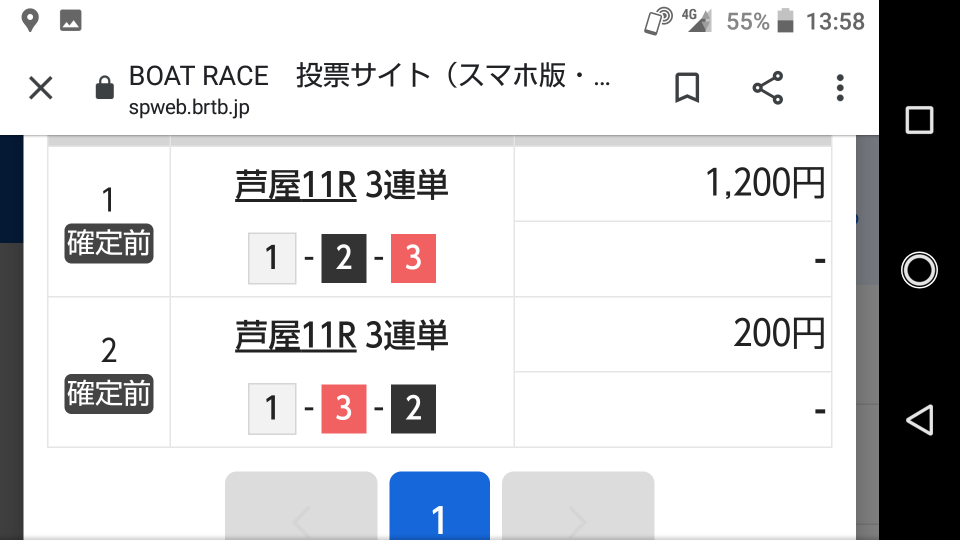Tap the Android home circle button

click(919, 270)
